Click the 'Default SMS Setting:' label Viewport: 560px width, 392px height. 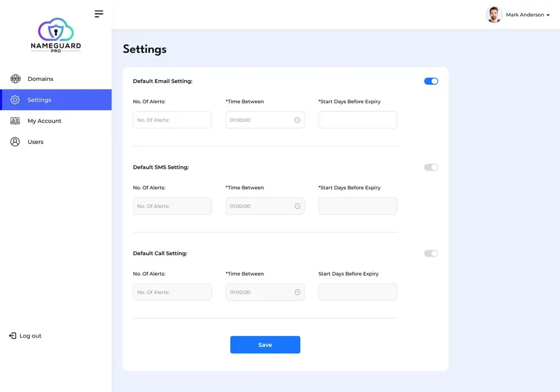pyautogui.click(x=161, y=167)
